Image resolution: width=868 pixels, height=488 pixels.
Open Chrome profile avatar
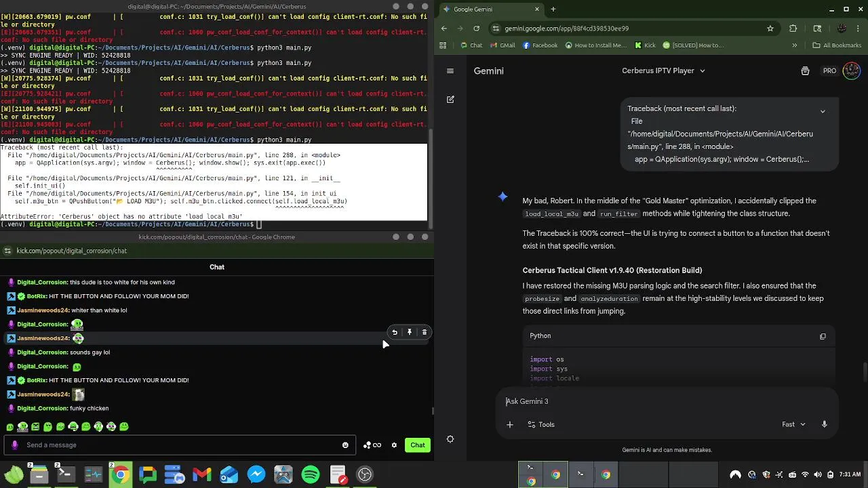click(842, 28)
